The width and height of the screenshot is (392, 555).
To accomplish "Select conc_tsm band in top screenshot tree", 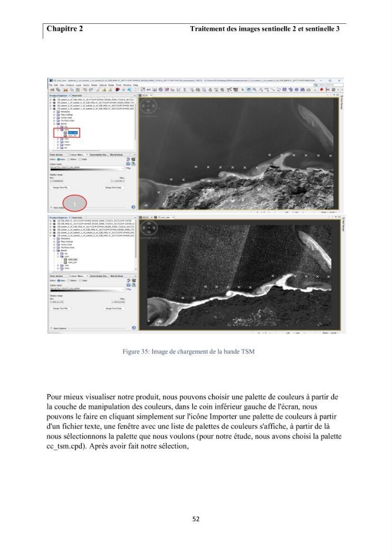I will pyautogui.click(x=73, y=133).
